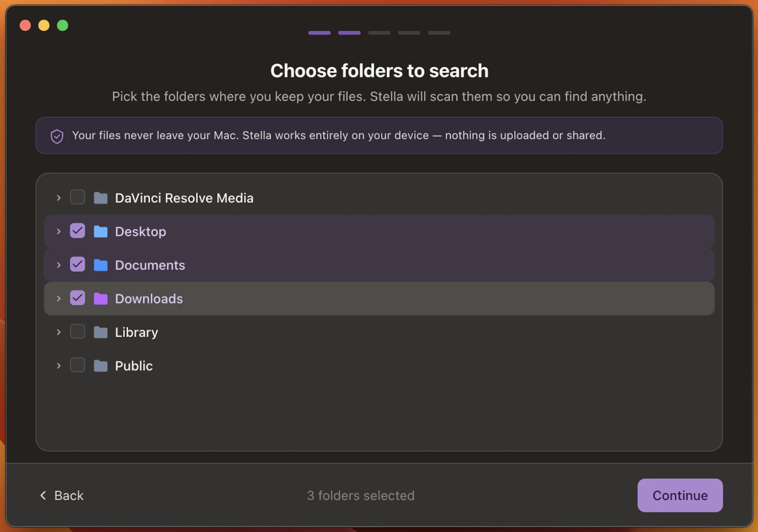Image resolution: width=758 pixels, height=532 pixels.
Task: Select the Library row label
Action: pyautogui.click(x=136, y=333)
